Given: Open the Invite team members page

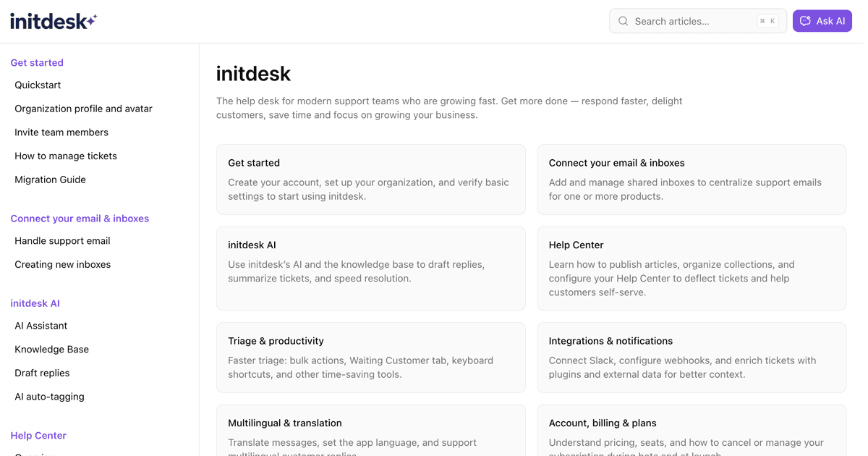Looking at the screenshot, I should click(61, 132).
